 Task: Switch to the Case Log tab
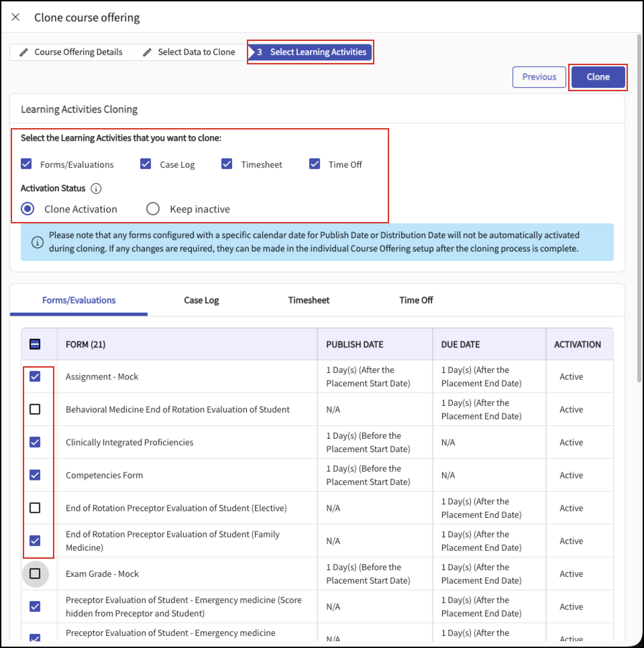(201, 300)
